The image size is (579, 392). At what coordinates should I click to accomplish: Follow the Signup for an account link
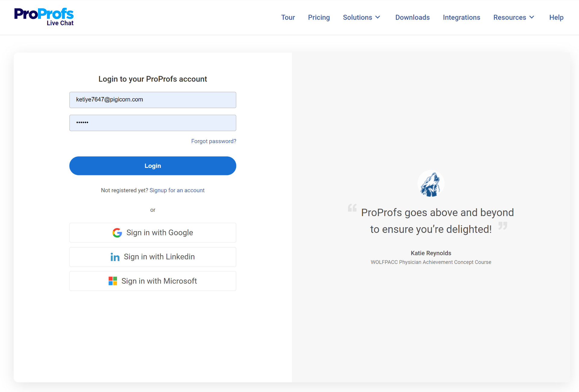(x=177, y=190)
